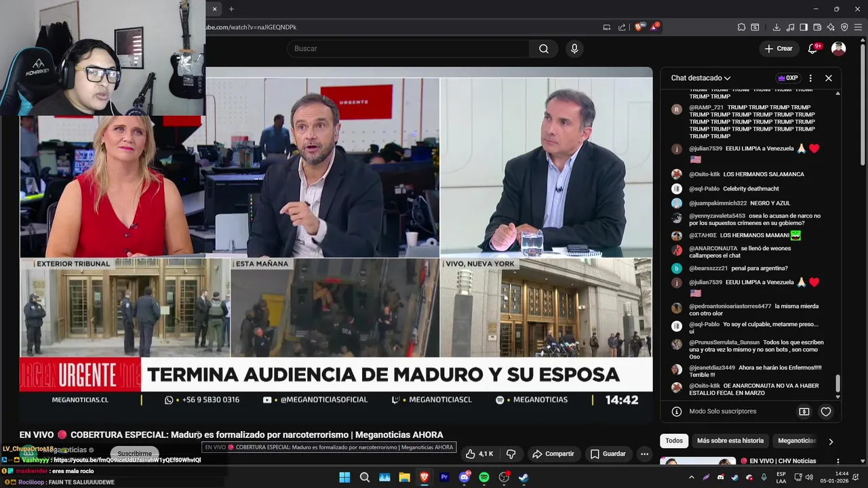
Task: Open volume control in the system tray
Action: [808, 477]
